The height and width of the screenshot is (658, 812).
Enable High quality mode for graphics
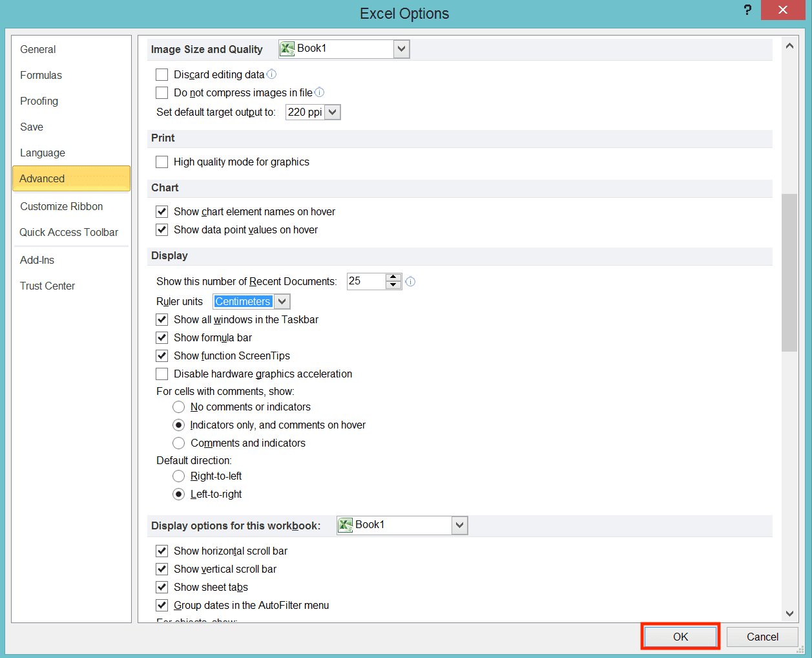click(161, 162)
